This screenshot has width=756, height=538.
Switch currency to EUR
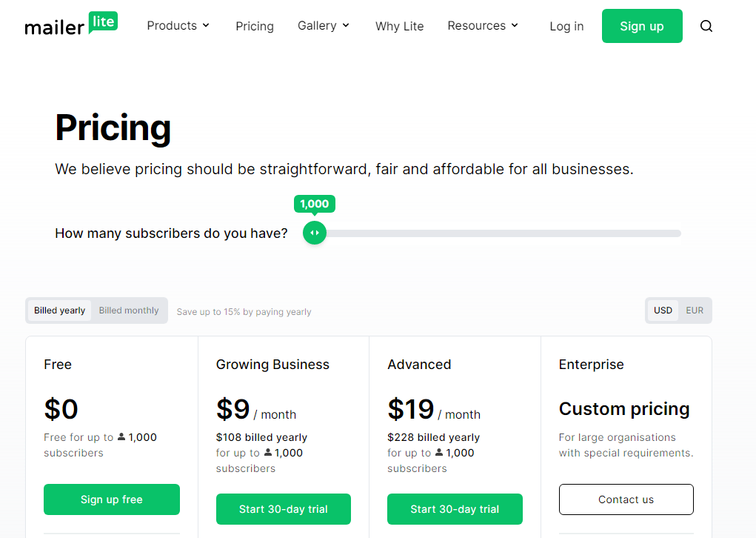pyautogui.click(x=695, y=310)
